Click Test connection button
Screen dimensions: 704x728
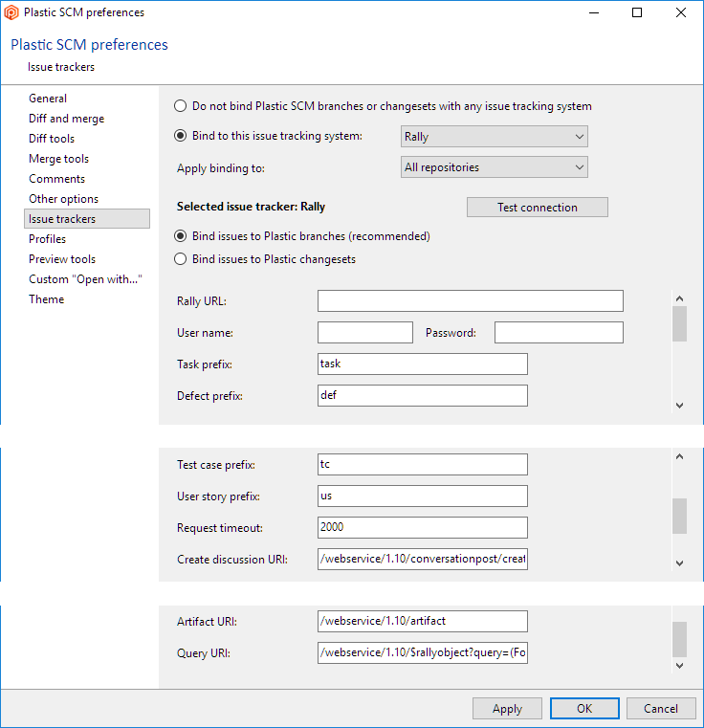(x=538, y=207)
